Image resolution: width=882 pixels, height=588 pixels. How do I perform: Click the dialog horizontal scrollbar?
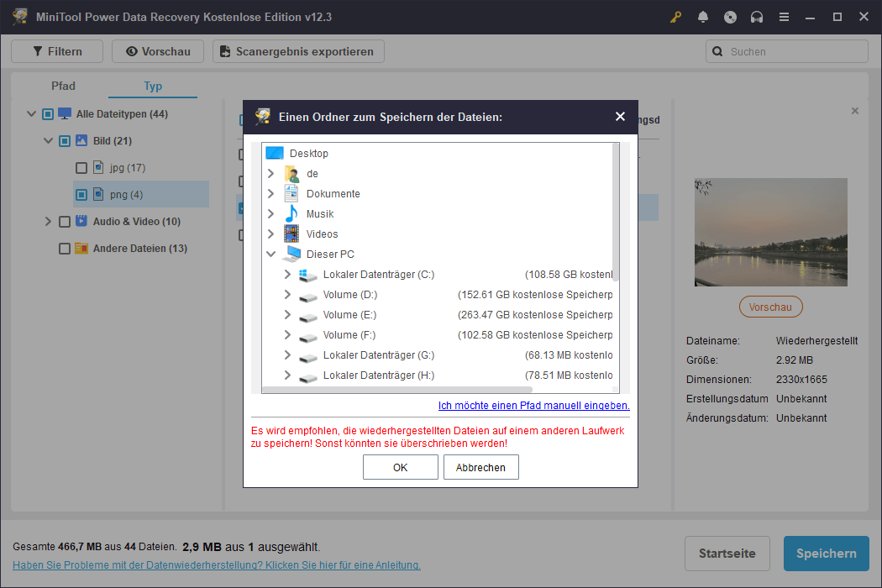click(397, 390)
